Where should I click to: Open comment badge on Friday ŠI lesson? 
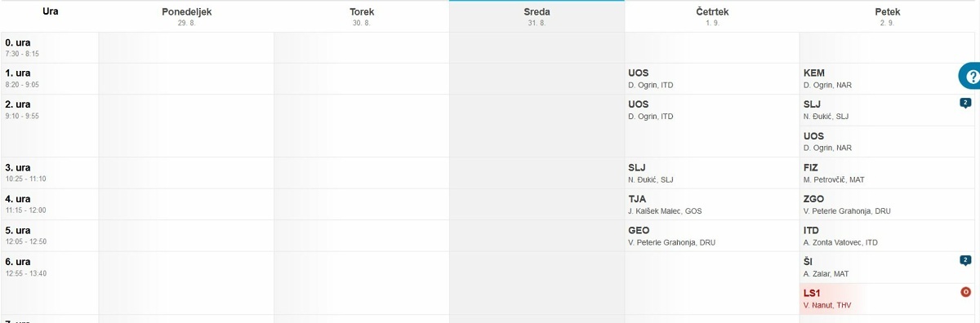965,260
